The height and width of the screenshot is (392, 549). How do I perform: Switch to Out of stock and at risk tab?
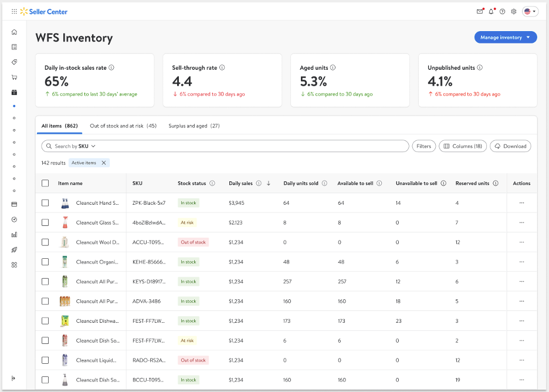[123, 126]
